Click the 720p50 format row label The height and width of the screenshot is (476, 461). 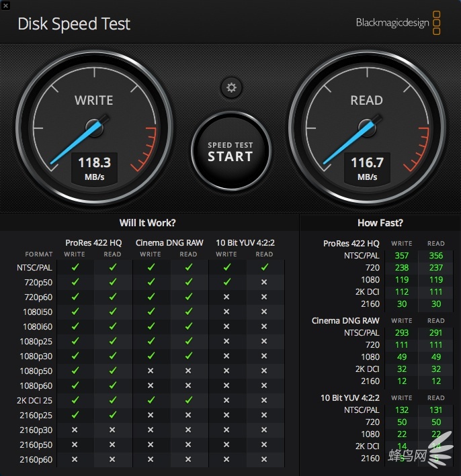coord(38,283)
